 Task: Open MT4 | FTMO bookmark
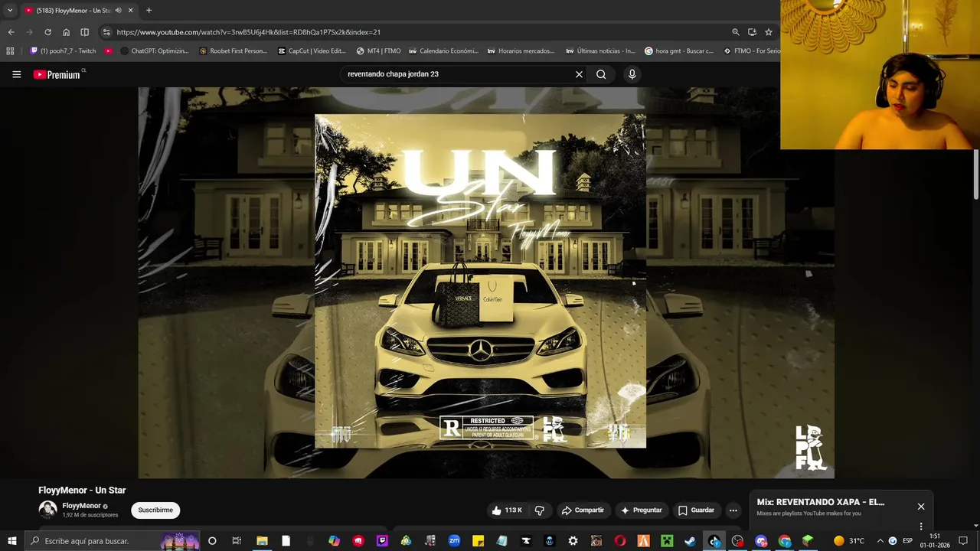(x=378, y=51)
